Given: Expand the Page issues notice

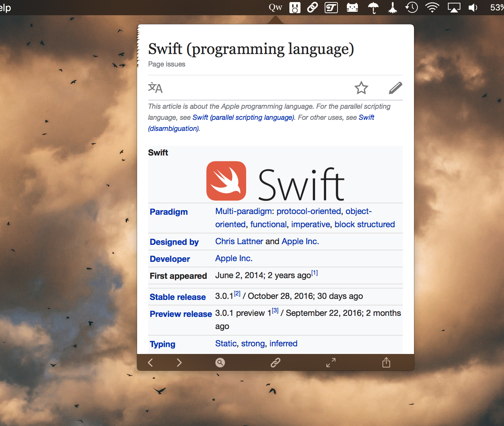Looking at the screenshot, I should (x=166, y=64).
